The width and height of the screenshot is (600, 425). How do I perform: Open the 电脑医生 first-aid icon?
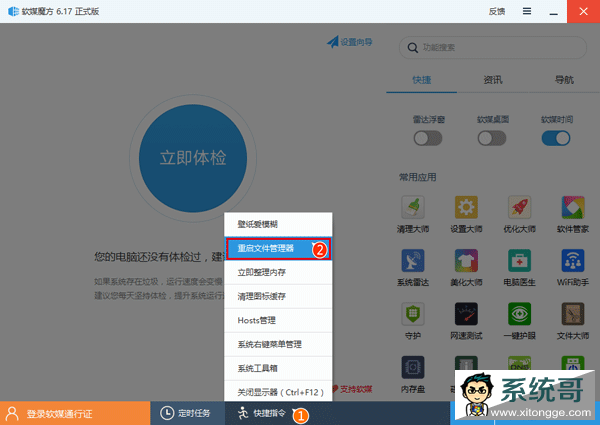pyautogui.click(x=519, y=261)
